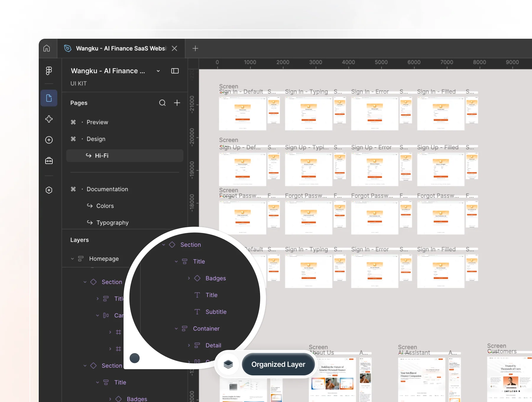This screenshot has height=402, width=532.
Task: Open the Typography page
Action: tap(112, 223)
